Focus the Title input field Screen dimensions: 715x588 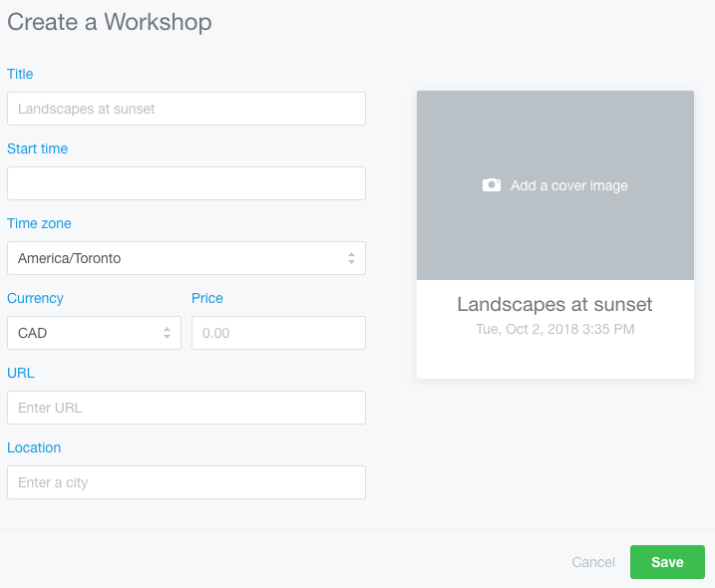(186, 109)
